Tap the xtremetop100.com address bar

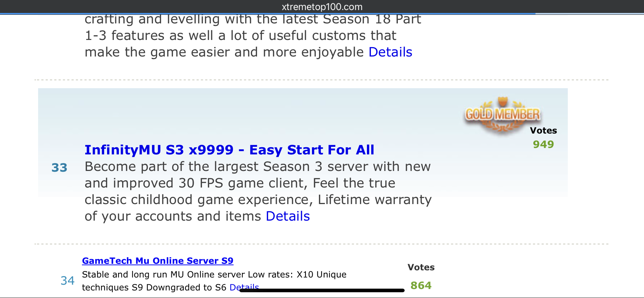pyautogui.click(x=322, y=7)
